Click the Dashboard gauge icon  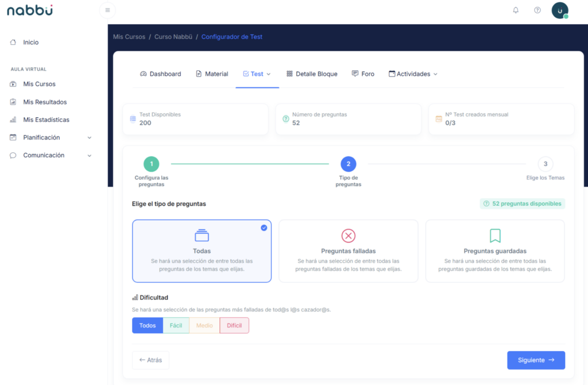(x=143, y=74)
